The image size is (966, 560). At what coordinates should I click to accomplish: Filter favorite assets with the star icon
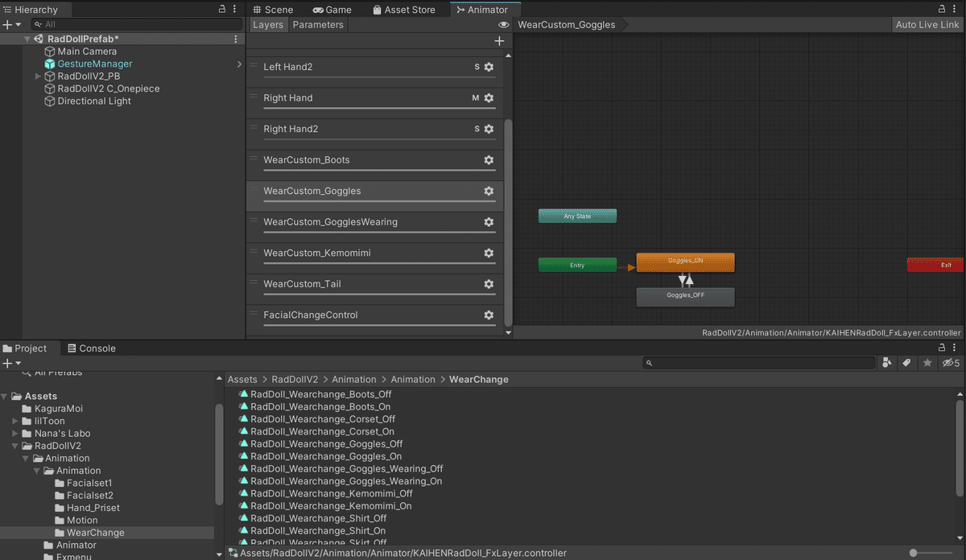click(x=926, y=363)
